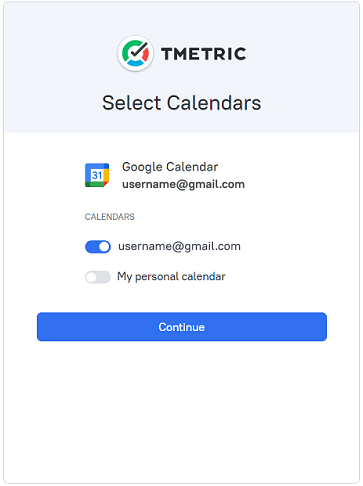This screenshot has height=486, width=363.
Task: Click the TMetric circular logo icon
Action: pos(135,53)
